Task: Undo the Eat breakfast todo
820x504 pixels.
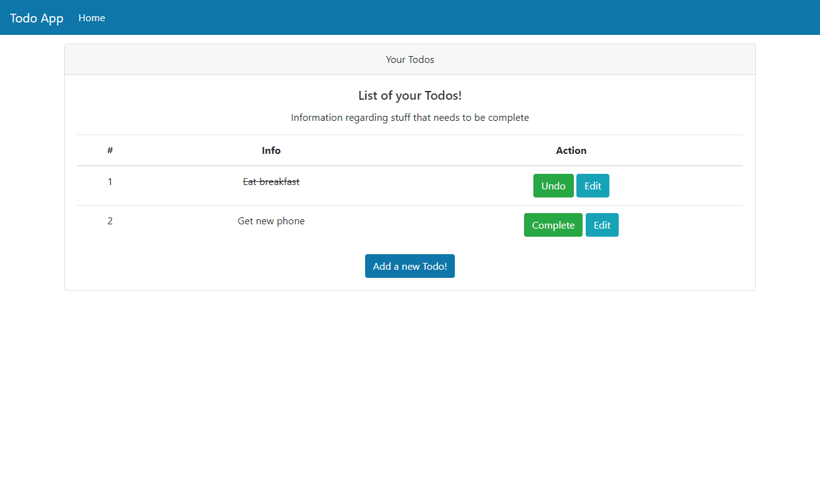Action: pyautogui.click(x=553, y=186)
